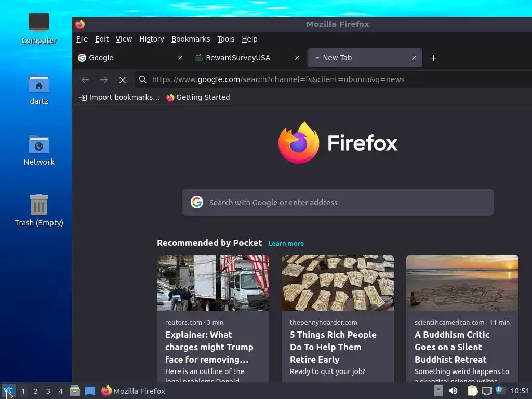Open the Edit menu
Viewport: 532px width, 399px height.
102,39
